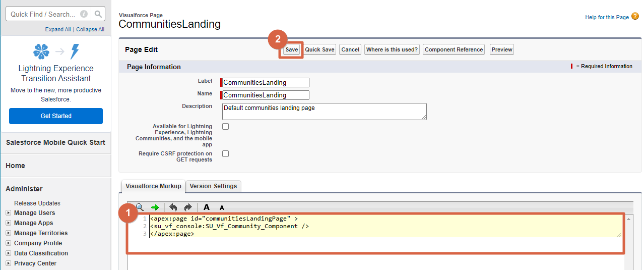The height and width of the screenshot is (270, 644).
Task: Select the Visualforce Markup tab
Action: click(x=153, y=186)
